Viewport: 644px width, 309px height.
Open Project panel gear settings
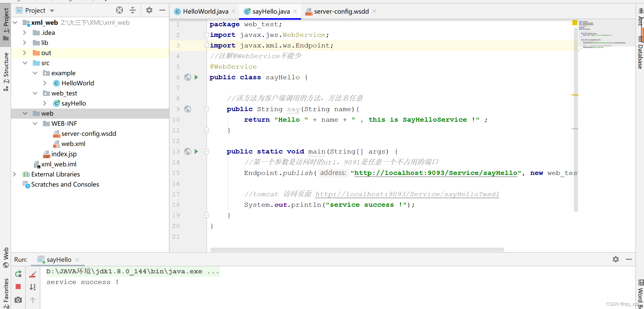click(x=149, y=10)
